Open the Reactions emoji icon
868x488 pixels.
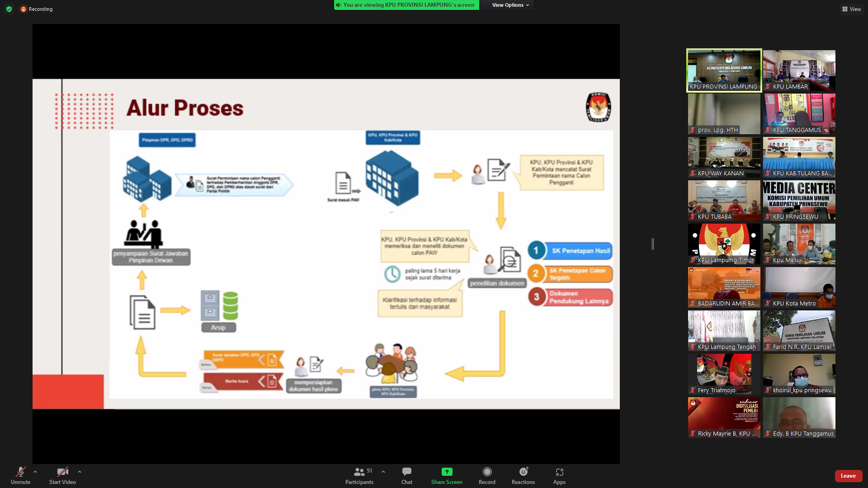(523, 472)
